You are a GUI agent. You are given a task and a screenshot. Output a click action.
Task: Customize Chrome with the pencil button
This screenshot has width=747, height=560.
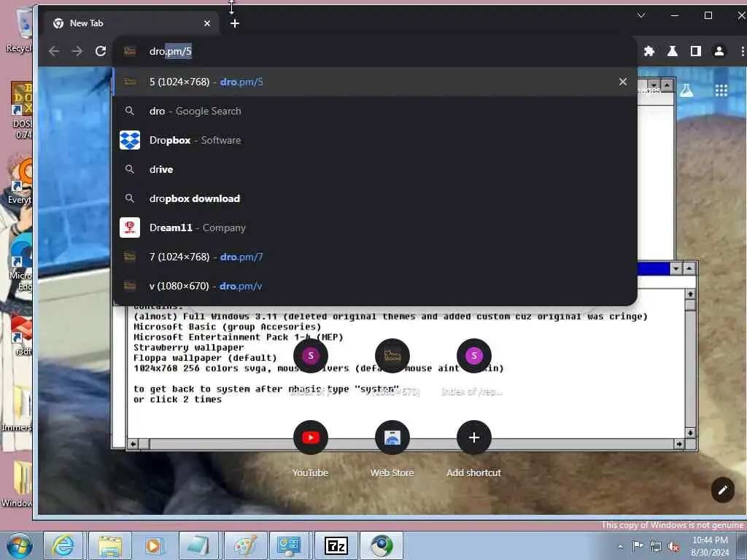coord(722,489)
